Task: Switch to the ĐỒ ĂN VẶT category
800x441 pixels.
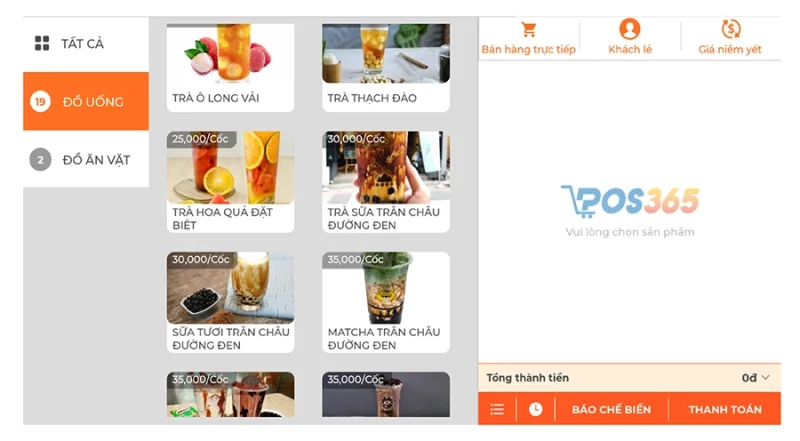Action: coord(86,159)
